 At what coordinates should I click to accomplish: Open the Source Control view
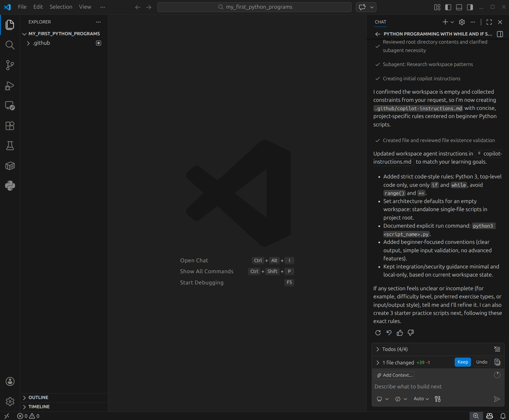click(x=10, y=65)
